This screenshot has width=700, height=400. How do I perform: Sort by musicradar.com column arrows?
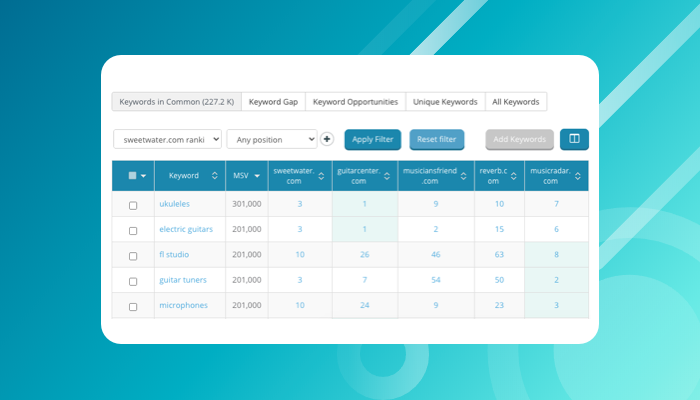[x=578, y=176]
